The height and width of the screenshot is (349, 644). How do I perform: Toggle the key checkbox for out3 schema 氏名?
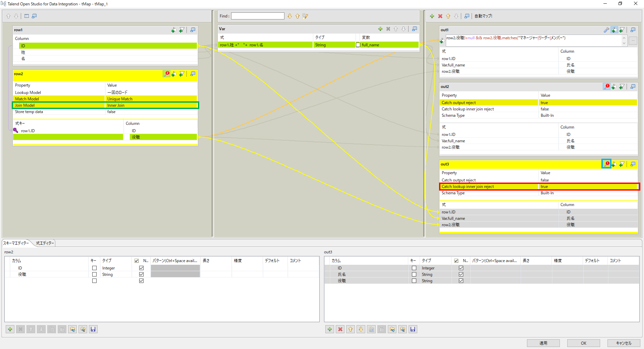click(x=414, y=275)
